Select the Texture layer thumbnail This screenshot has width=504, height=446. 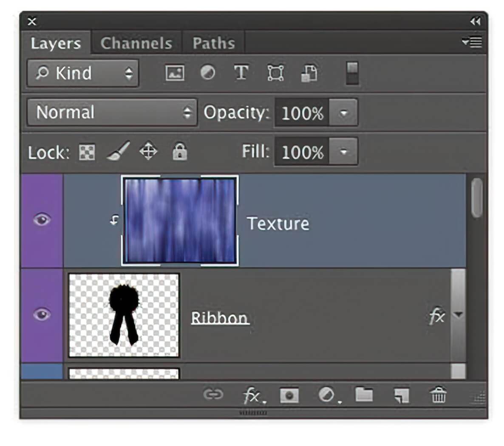coord(180,221)
